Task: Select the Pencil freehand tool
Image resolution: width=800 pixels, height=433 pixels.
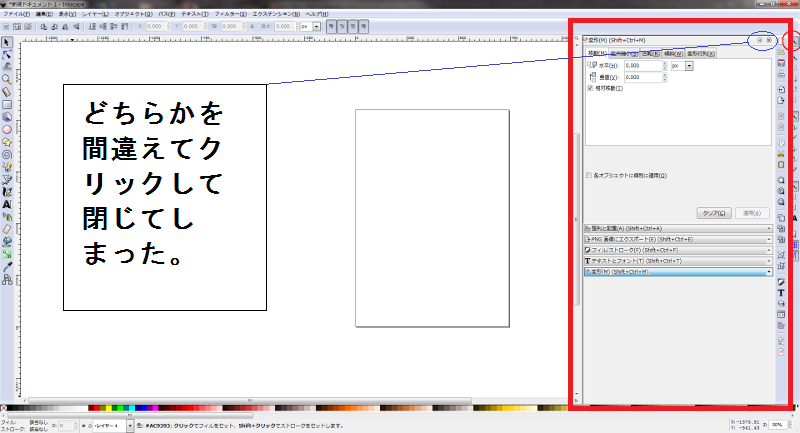Action: pyautogui.click(x=7, y=167)
